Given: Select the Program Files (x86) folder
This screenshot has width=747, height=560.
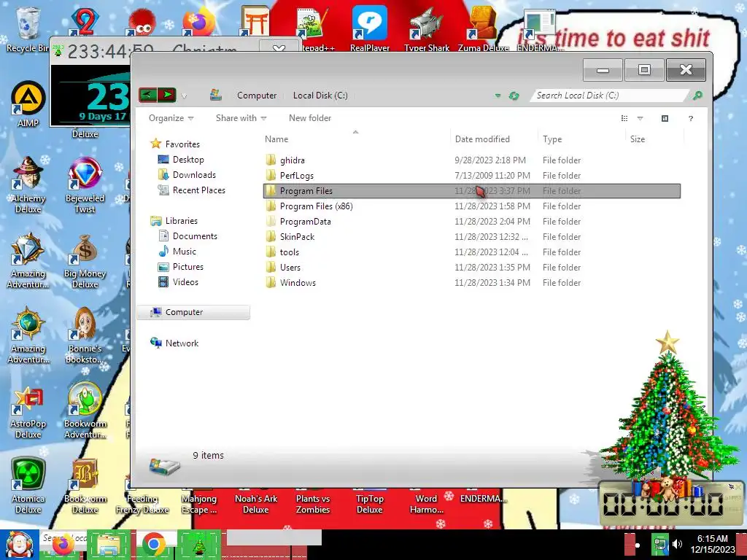Looking at the screenshot, I should (472, 206).
